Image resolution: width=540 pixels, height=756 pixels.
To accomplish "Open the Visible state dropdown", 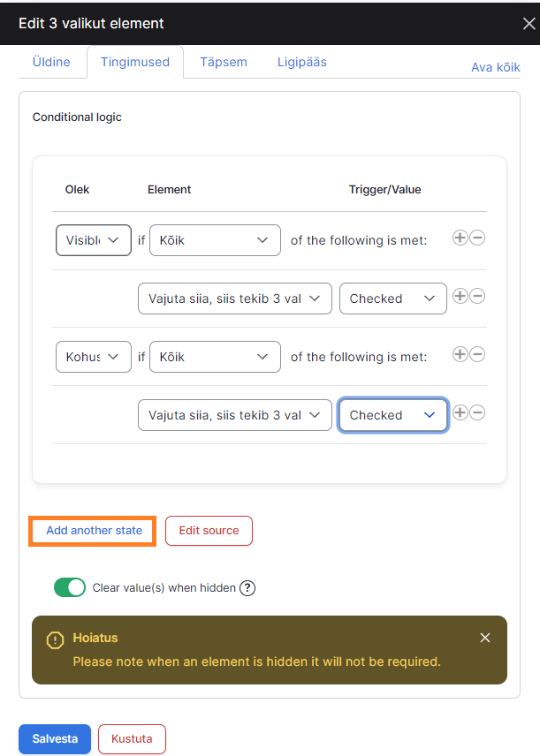I will (94, 240).
